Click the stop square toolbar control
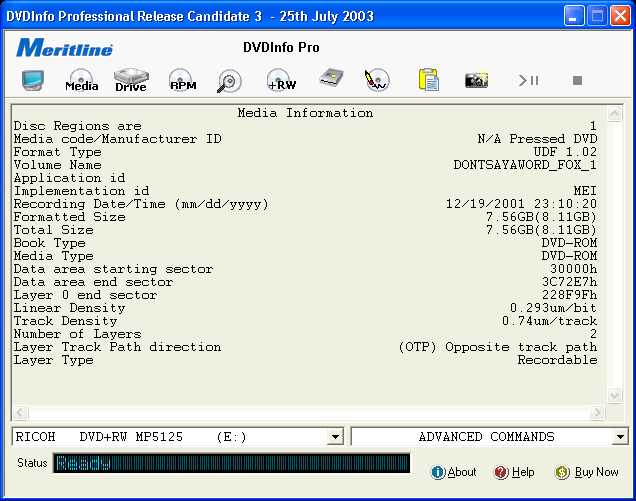 [x=578, y=80]
